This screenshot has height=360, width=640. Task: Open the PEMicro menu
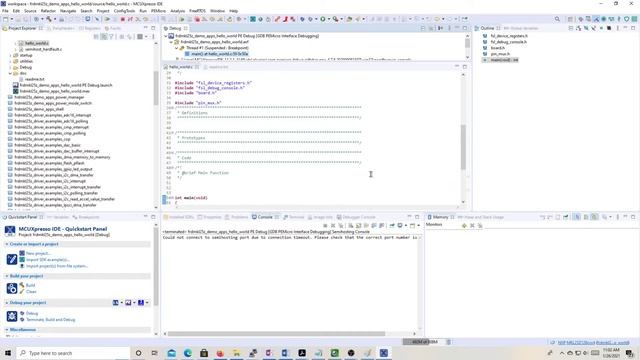[x=158, y=11]
